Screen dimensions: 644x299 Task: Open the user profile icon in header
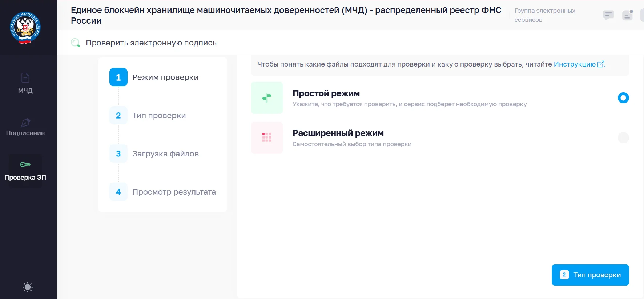[x=627, y=15]
